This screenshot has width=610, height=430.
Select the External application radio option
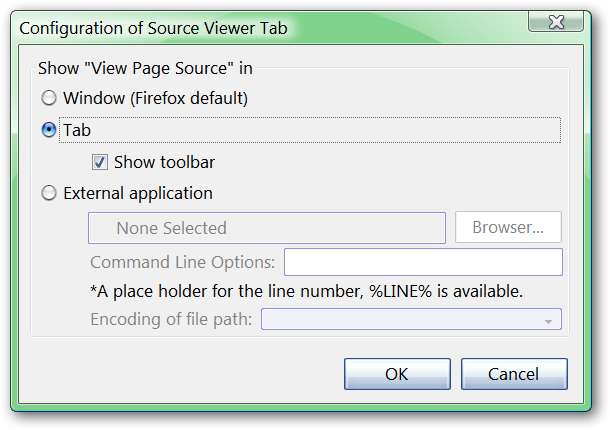[x=49, y=194]
